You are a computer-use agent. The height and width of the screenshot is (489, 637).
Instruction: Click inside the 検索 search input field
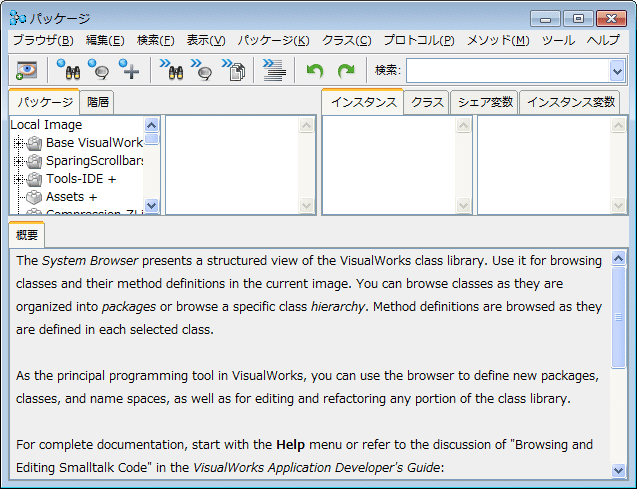pos(506,70)
